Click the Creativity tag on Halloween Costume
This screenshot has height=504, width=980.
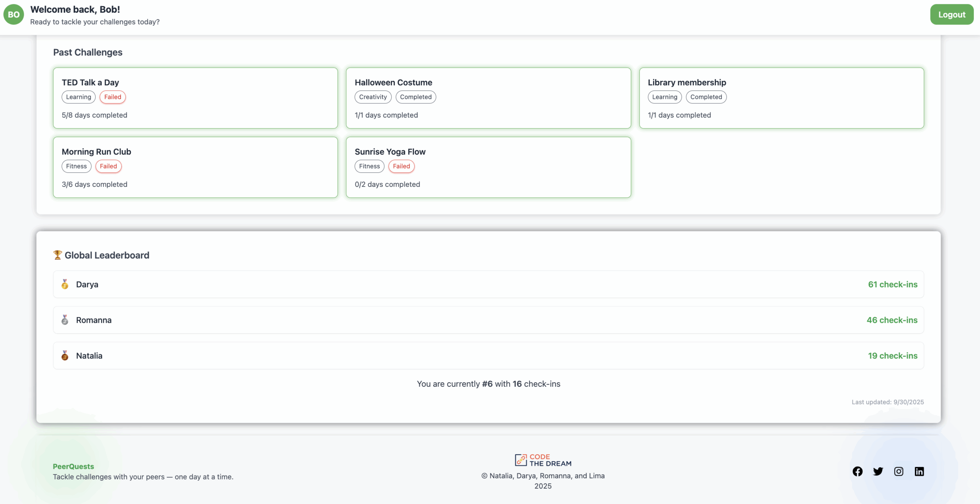[373, 97]
